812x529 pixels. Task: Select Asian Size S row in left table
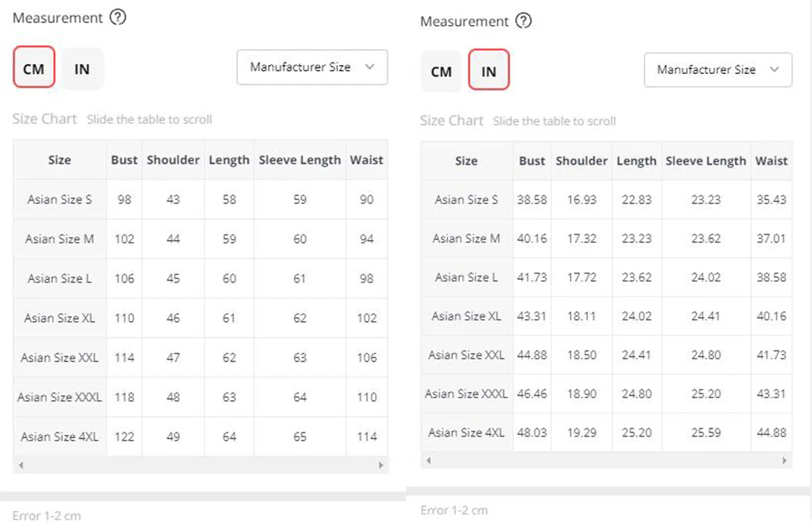(x=60, y=200)
